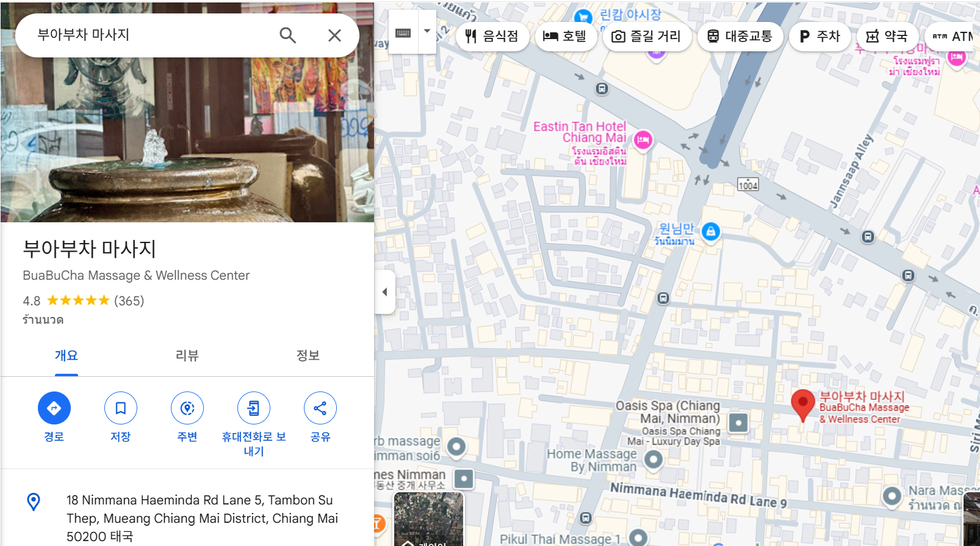Click the bus stop on Nimmana Rd Lane 9
Image resolution: width=980 pixels, height=546 pixels.
(x=586, y=518)
